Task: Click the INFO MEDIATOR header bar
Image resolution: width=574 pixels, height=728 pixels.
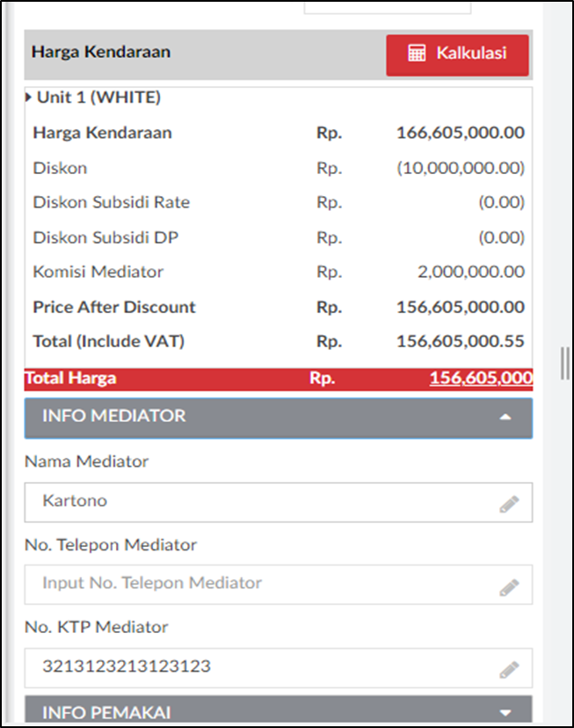Action: point(279,418)
